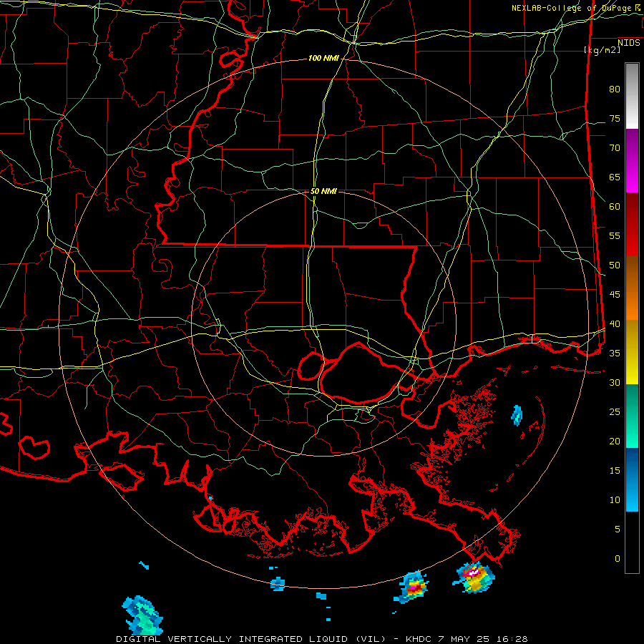The height and width of the screenshot is (644, 644).
Task: Click the 10 value on the VIL scale
Action: (x=615, y=500)
